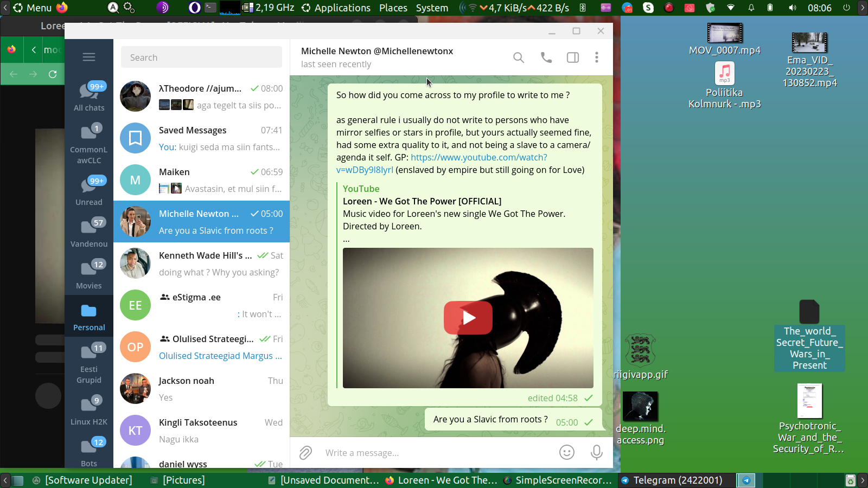The image size is (868, 488).
Task: Click the chat list Search field
Action: (201, 57)
